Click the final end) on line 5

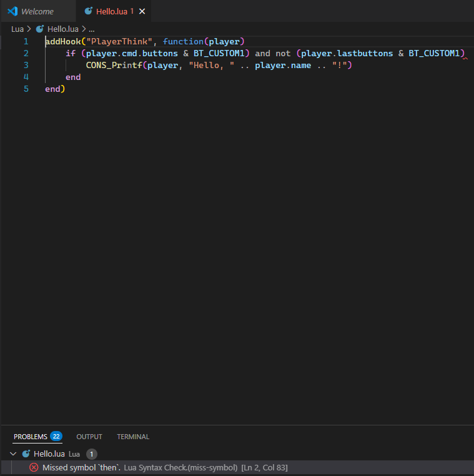(55, 89)
